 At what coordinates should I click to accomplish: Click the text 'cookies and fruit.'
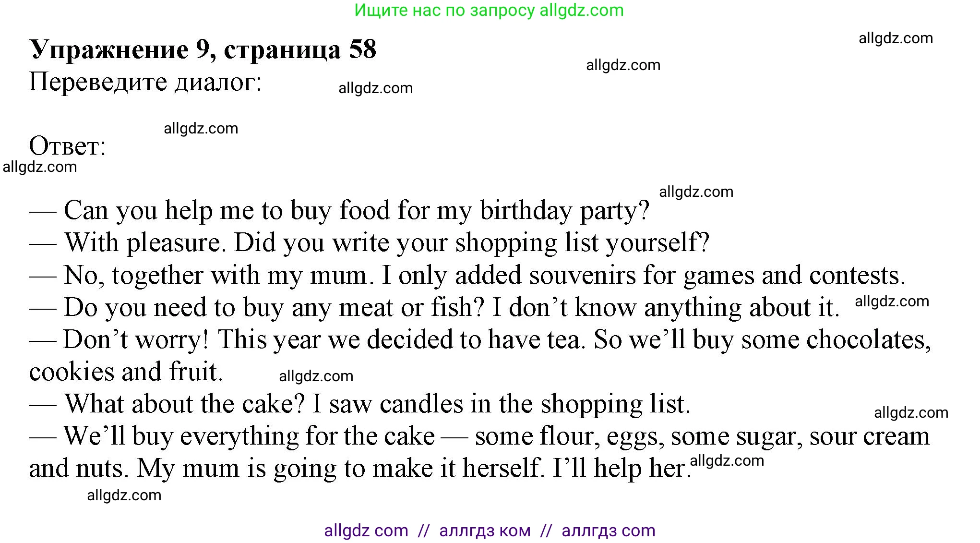pyautogui.click(x=126, y=372)
